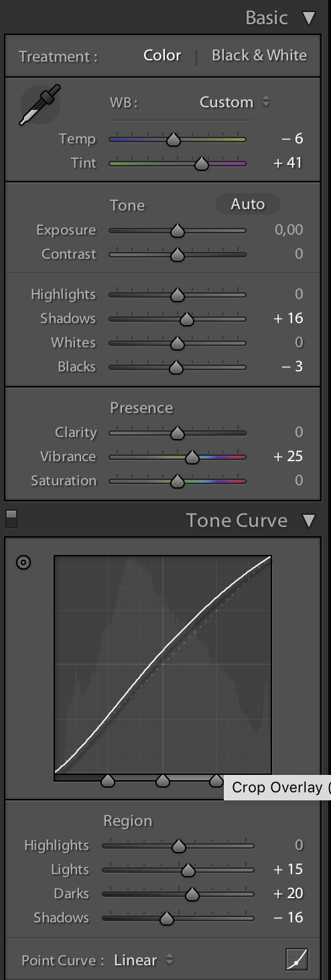Click the right tone curve split handle

click(216, 780)
